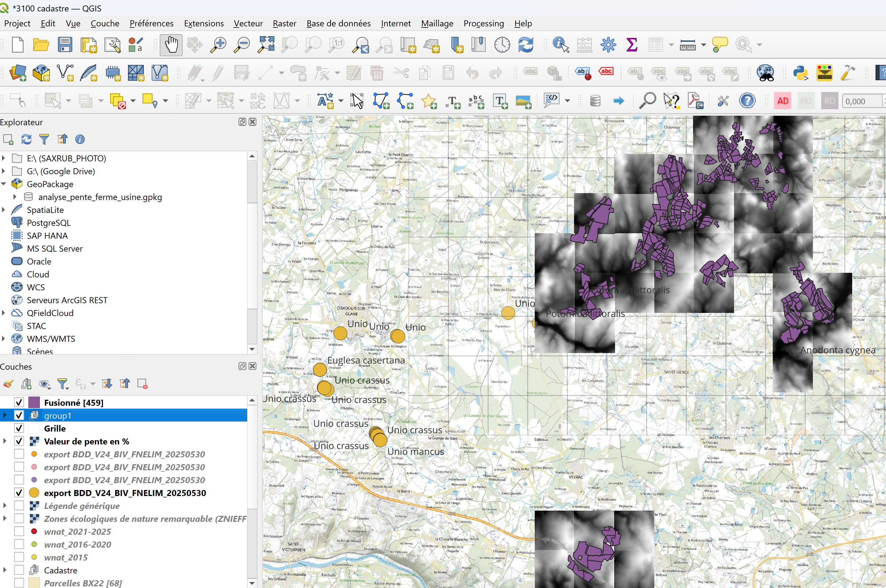Screen dimensions: 886x588
Task: Expand the WMS/WMTS node
Action: pyautogui.click(x=4, y=339)
